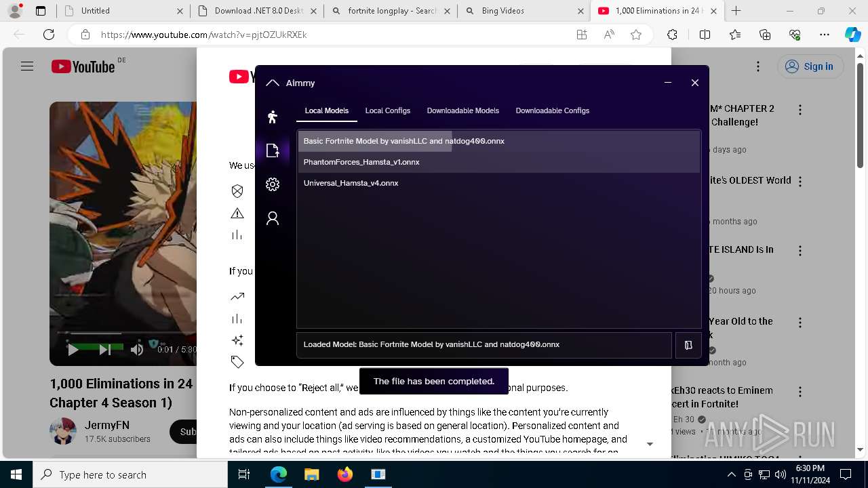
Task: Switch to Download .NET 8.0 Desktop tab
Action: 257,11
